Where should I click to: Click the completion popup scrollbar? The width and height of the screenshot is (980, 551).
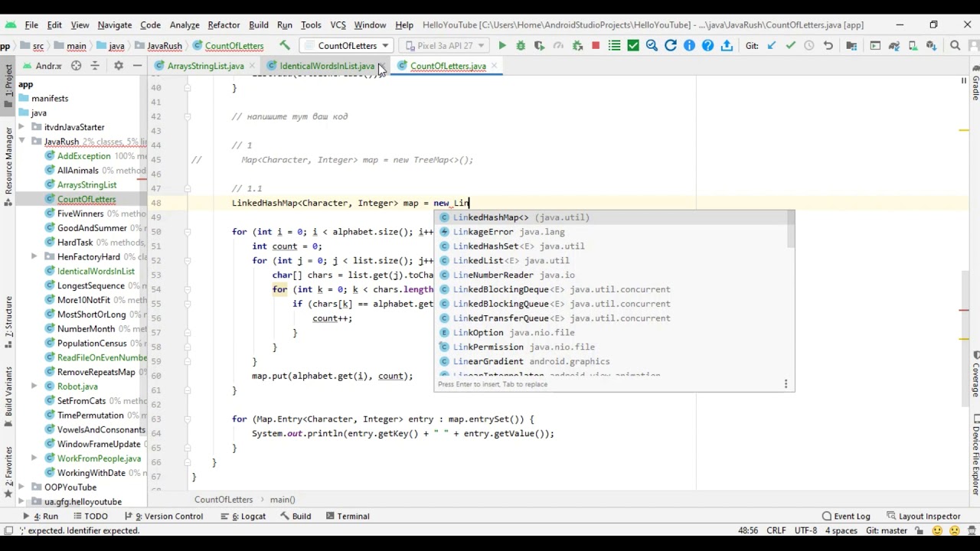click(x=791, y=229)
